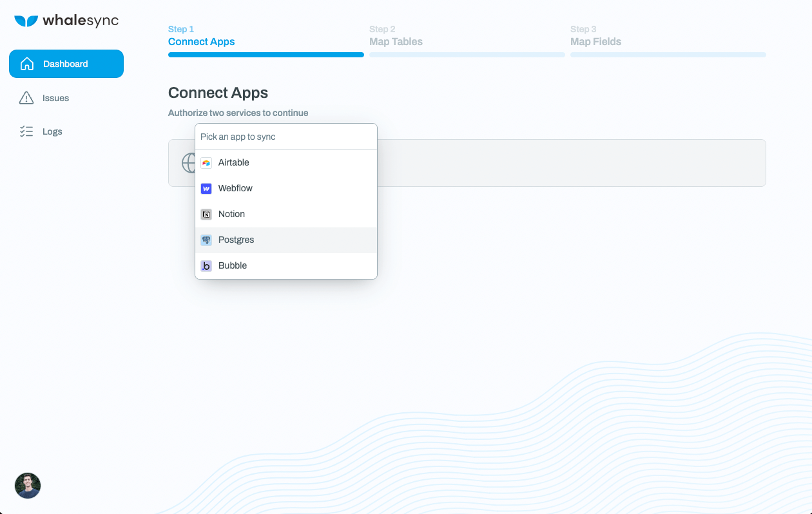Click the globe icon in the app card
This screenshot has height=514, width=812.
click(x=188, y=163)
